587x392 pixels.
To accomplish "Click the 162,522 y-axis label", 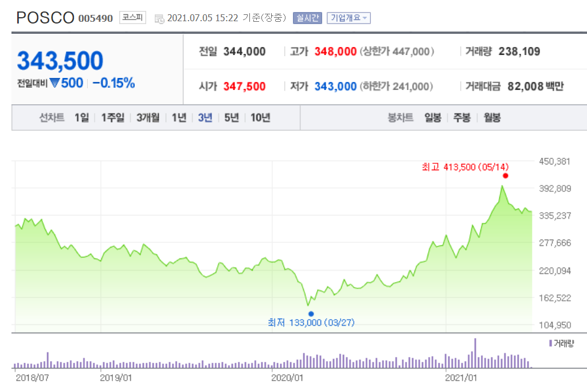I will click(555, 298).
